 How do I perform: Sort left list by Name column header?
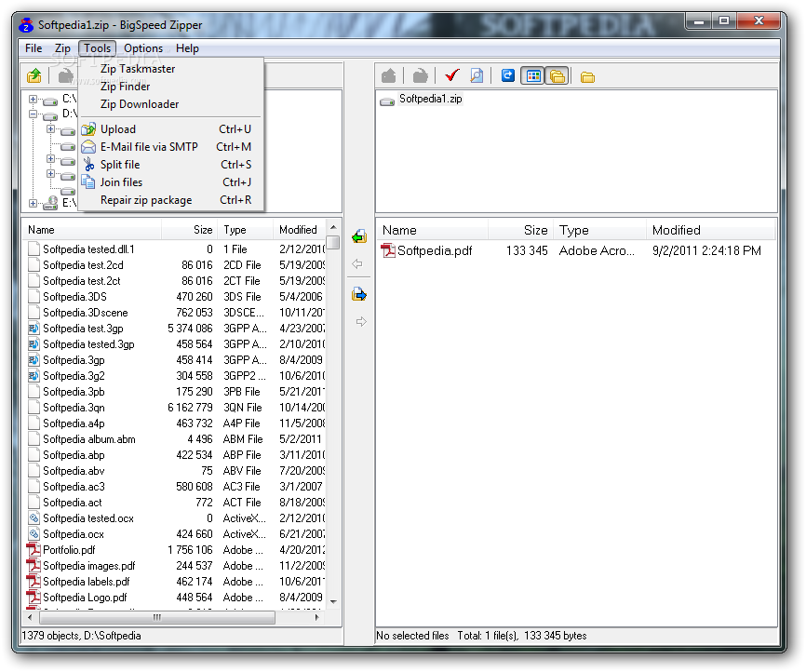92,230
